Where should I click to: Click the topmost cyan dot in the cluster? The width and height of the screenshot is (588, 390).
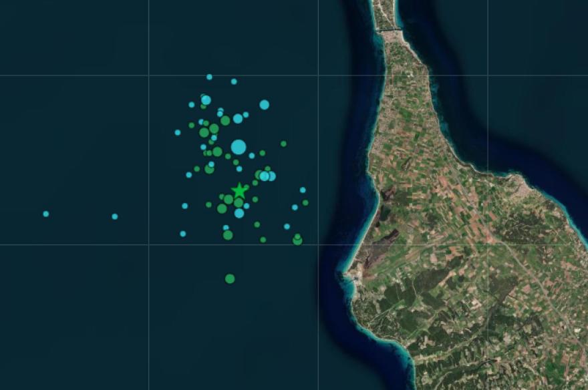(x=209, y=77)
